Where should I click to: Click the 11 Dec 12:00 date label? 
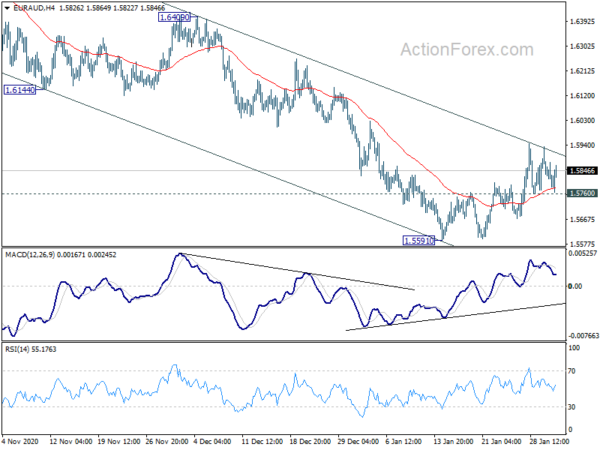click(x=263, y=442)
